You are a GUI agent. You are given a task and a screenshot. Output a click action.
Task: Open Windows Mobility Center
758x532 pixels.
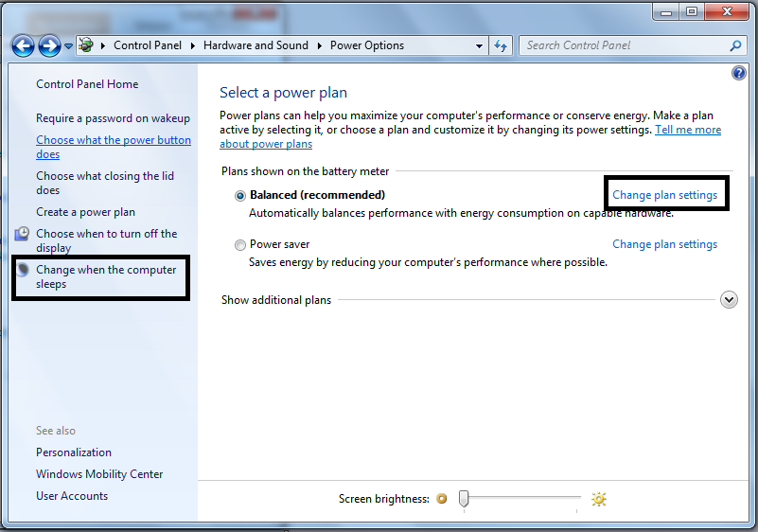point(99,474)
